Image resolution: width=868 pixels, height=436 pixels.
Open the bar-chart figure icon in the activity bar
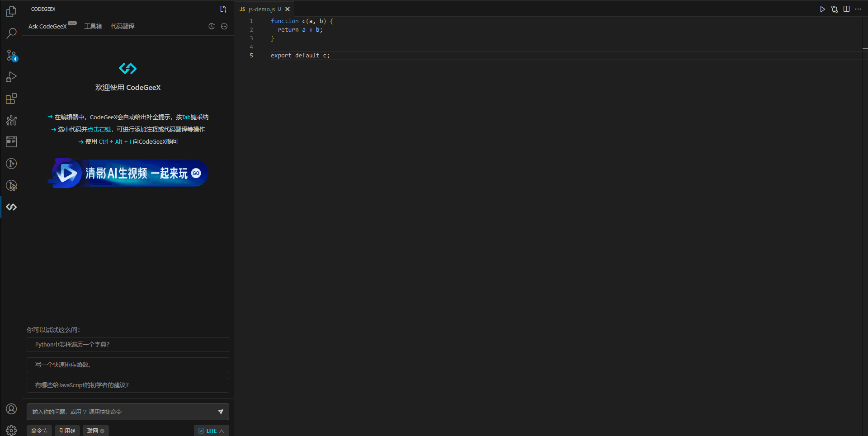point(11,120)
